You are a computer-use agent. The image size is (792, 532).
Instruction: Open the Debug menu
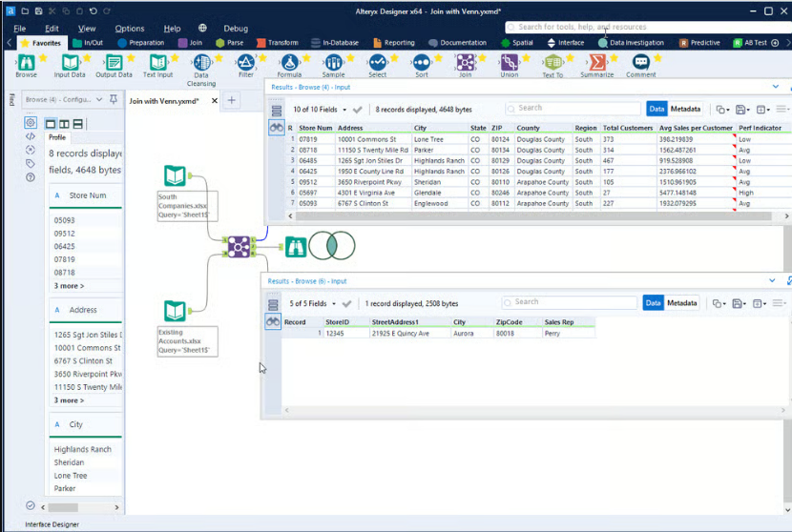[x=236, y=29]
